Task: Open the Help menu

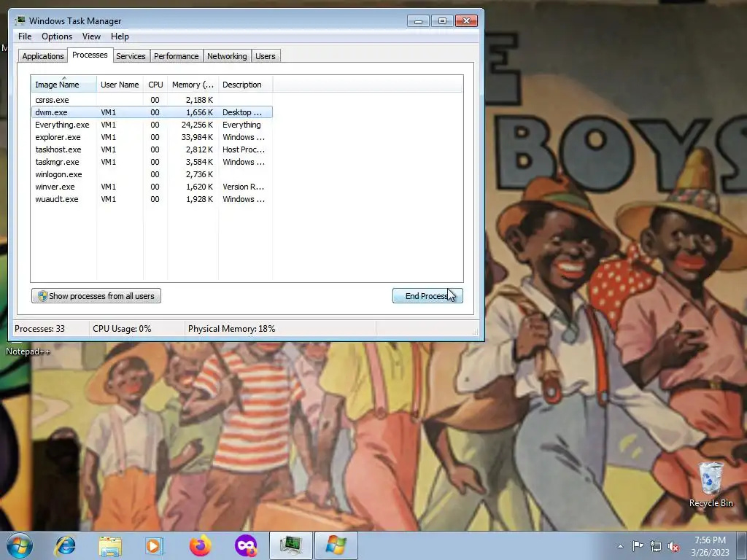Action: [120, 36]
